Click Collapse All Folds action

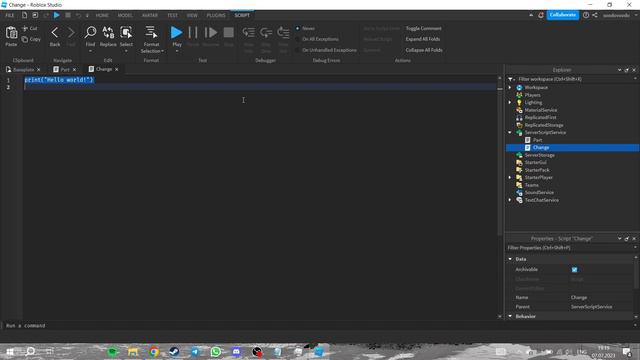(424, 50)
